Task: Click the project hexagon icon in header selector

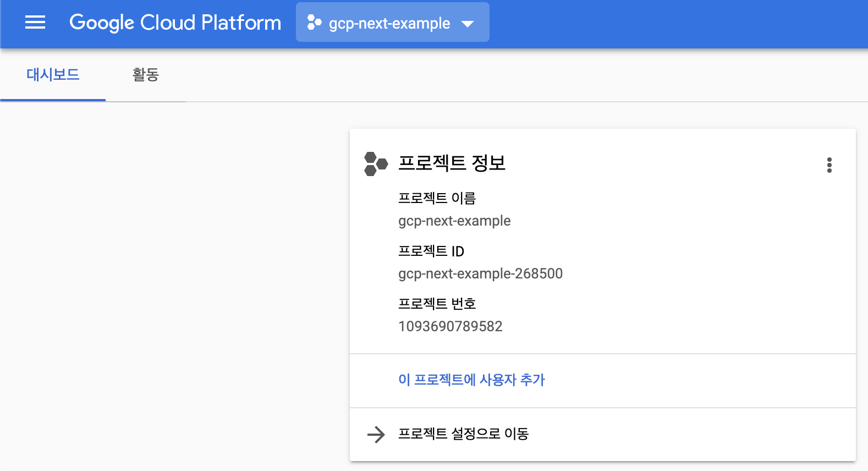Action: pos(314,23)
